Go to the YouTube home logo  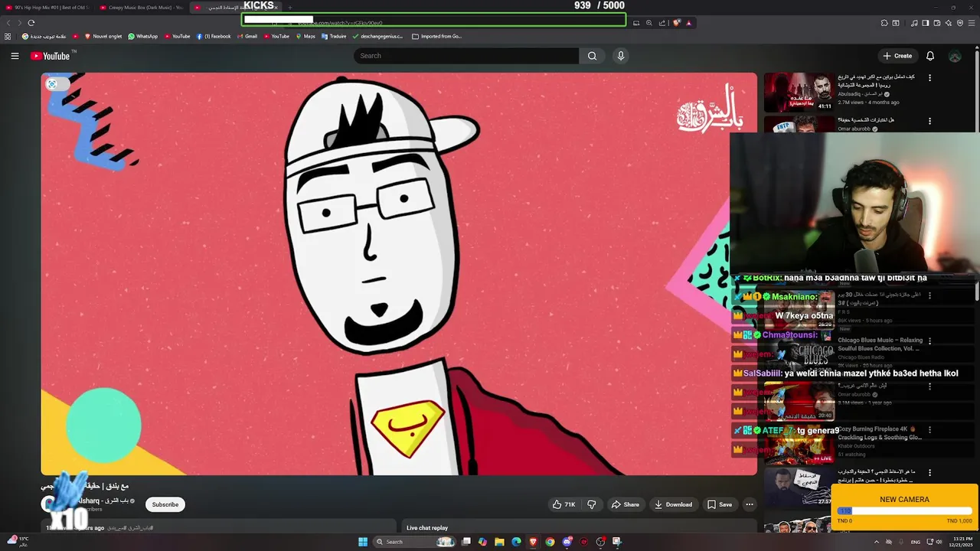click(51, 56)
